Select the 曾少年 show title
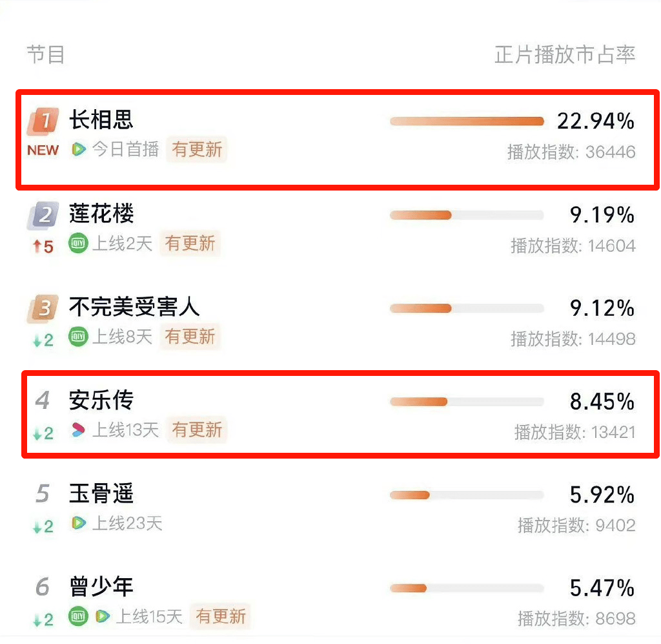The width and height of the screenshot is (661, 644). point(101,587)
